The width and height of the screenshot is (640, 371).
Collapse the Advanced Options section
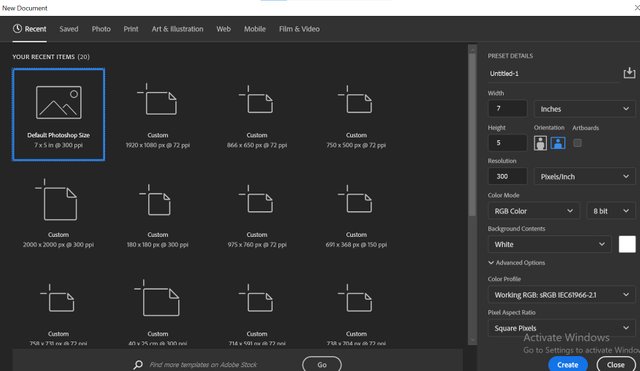pos(516,263)
